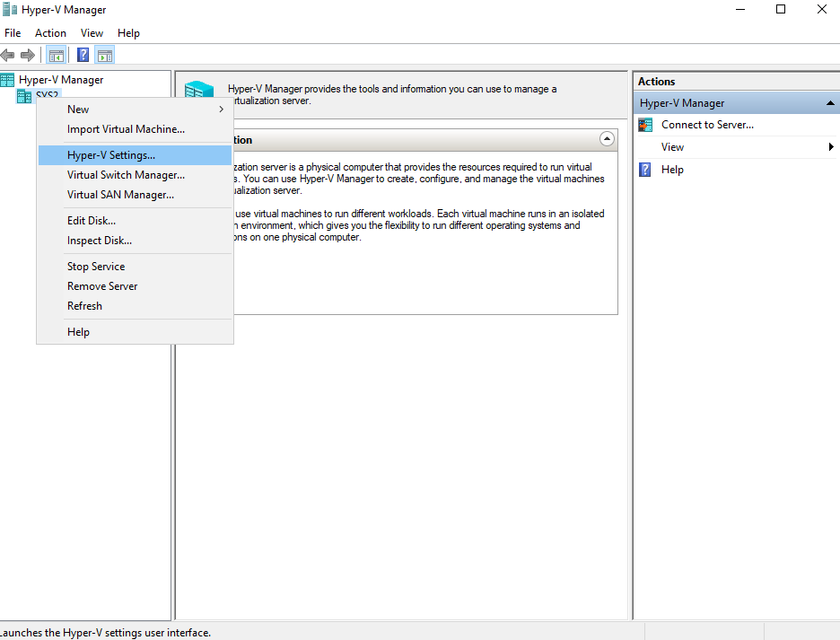Select Hyper-V Settings... from context menu
Viewport: 840px width, 640px height.
[x=135, y=155]
